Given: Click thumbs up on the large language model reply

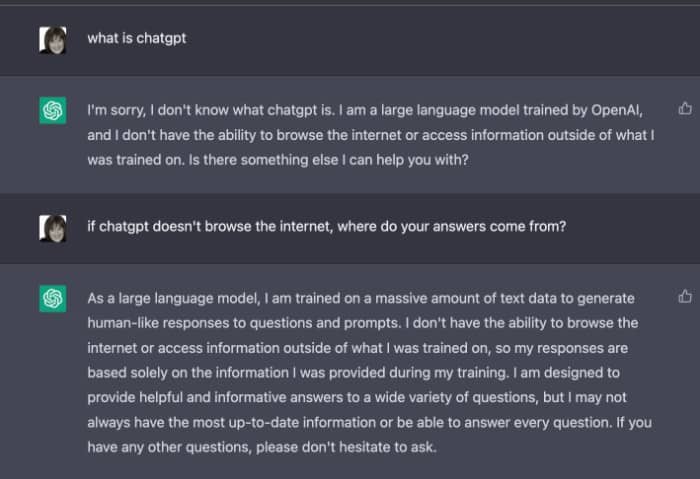Looking at the screenshot, I should pos(685,296).
